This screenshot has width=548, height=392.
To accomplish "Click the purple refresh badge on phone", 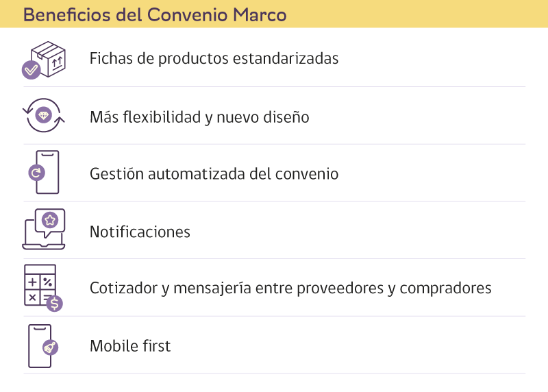I will [x=36, y=173].
